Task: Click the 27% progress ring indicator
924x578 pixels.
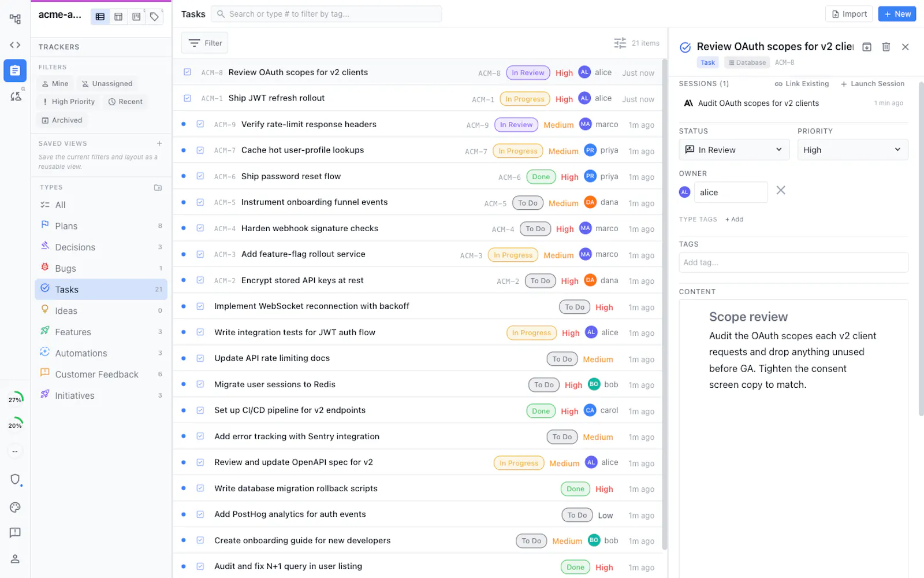Action: point(15,399)
